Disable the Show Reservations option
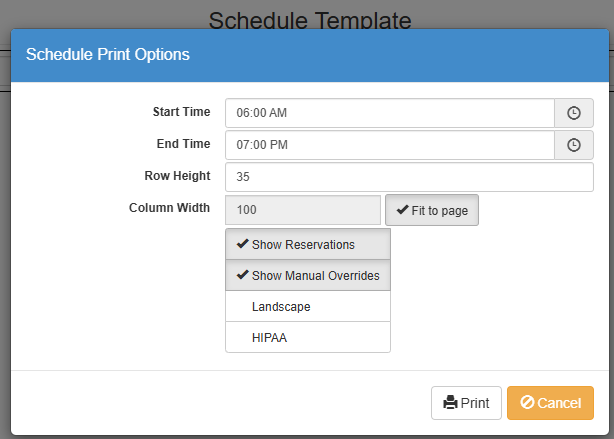The width and height of the screenshot is (614, 439). click(308, 244)
